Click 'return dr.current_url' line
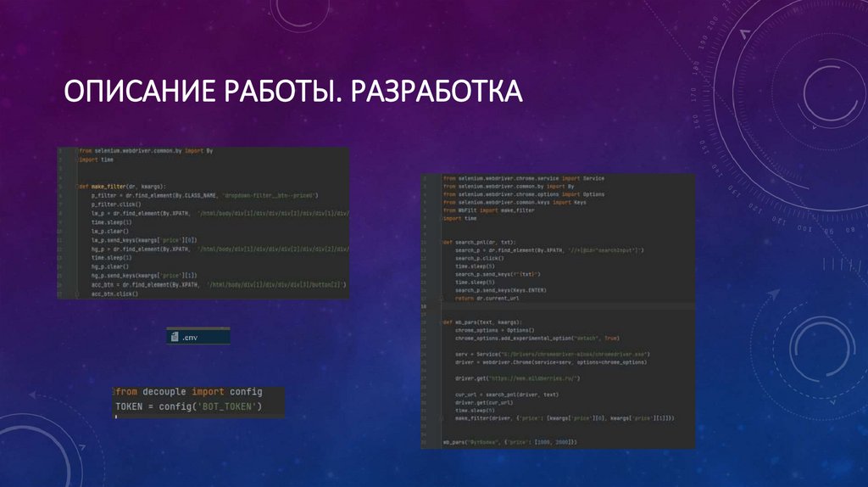 [487, 298]
